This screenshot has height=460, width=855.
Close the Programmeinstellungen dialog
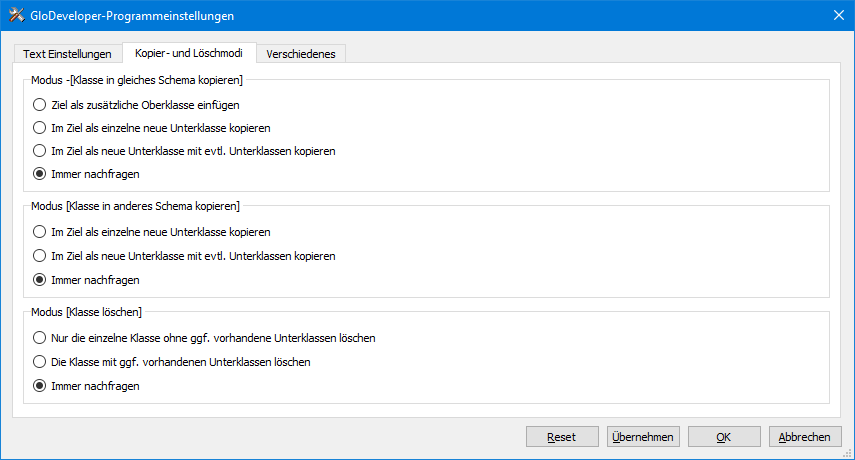point(839,15)
